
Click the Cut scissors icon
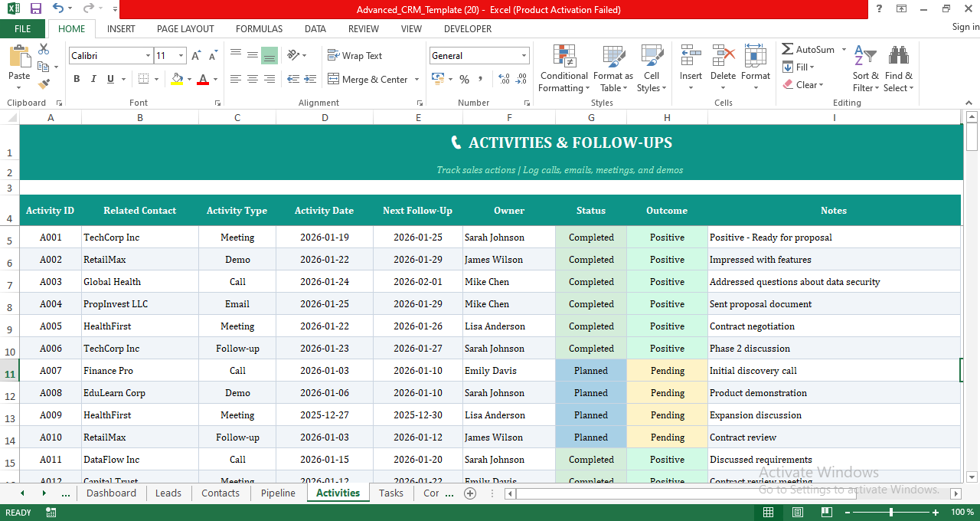44,49
